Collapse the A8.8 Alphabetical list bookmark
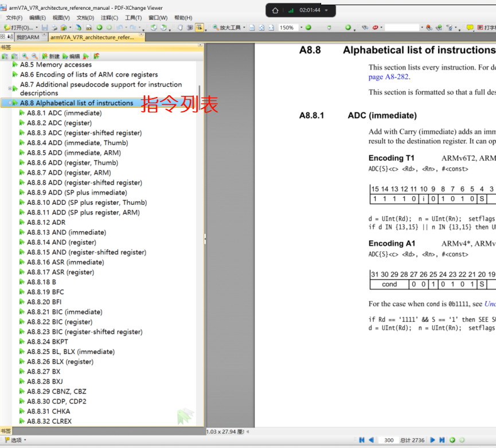The width and height of the screenshot is (496, 448). coord(10,103)
